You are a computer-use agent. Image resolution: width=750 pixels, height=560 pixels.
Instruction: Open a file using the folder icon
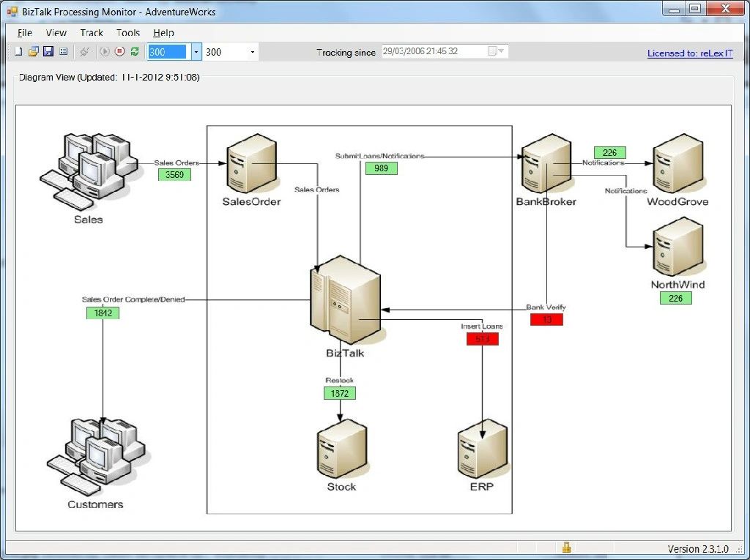pyautogui.click(x=33, y=52)
